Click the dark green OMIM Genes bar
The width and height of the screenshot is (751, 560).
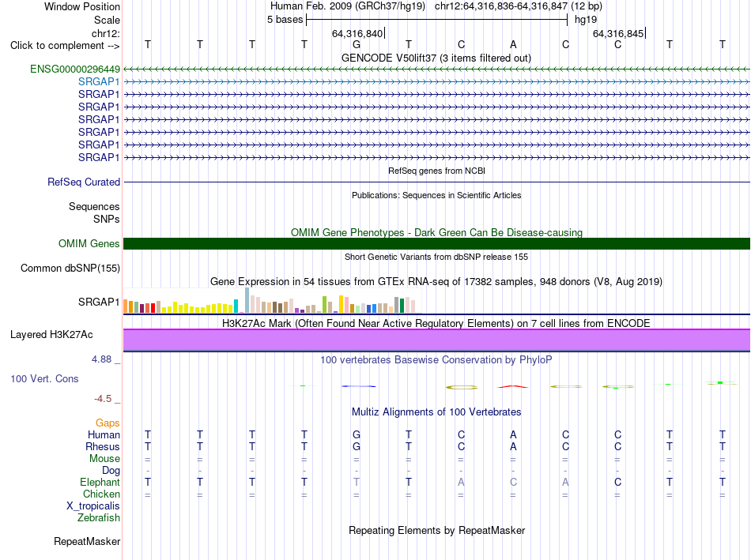point(436,243)
